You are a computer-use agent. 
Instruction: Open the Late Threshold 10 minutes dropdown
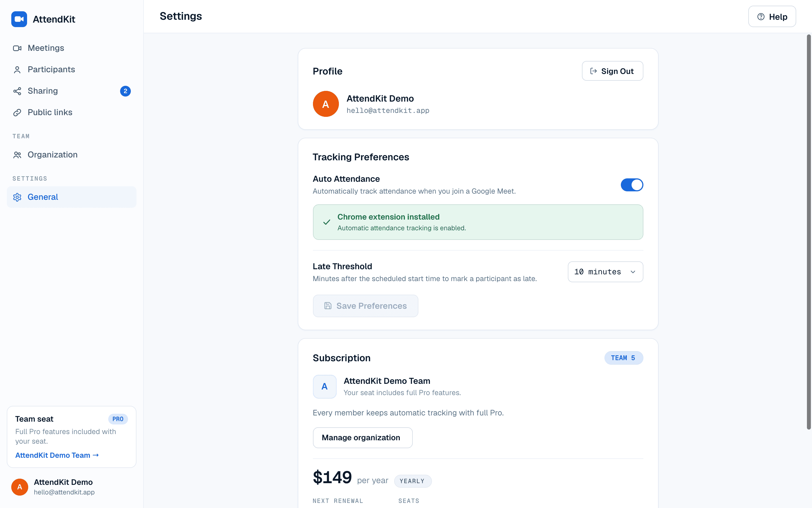(605, 272)
